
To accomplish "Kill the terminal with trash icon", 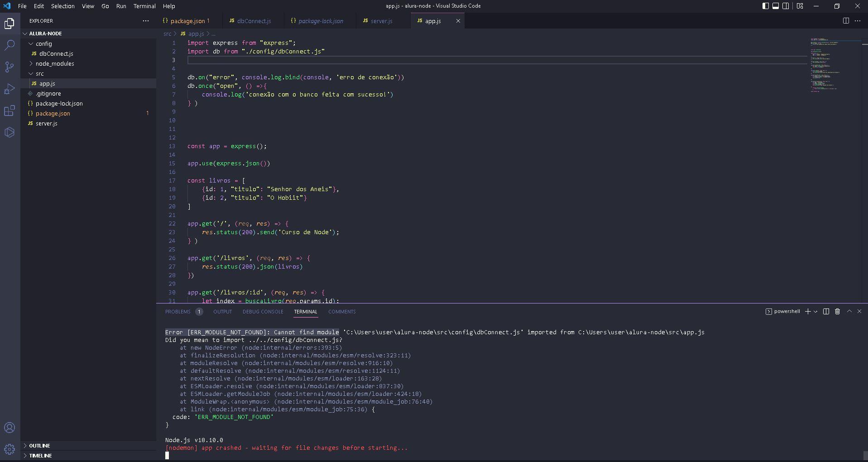I will pos(837,312).
